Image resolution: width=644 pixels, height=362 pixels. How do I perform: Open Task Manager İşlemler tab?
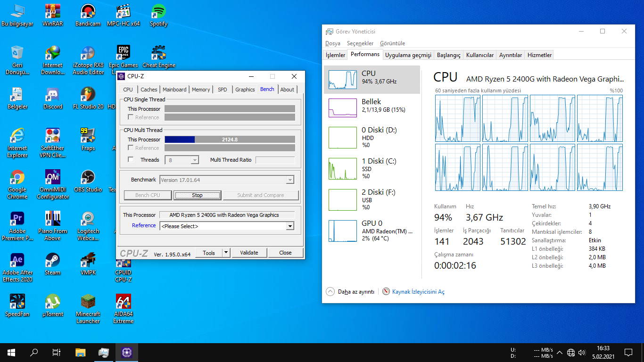(336, 55)
